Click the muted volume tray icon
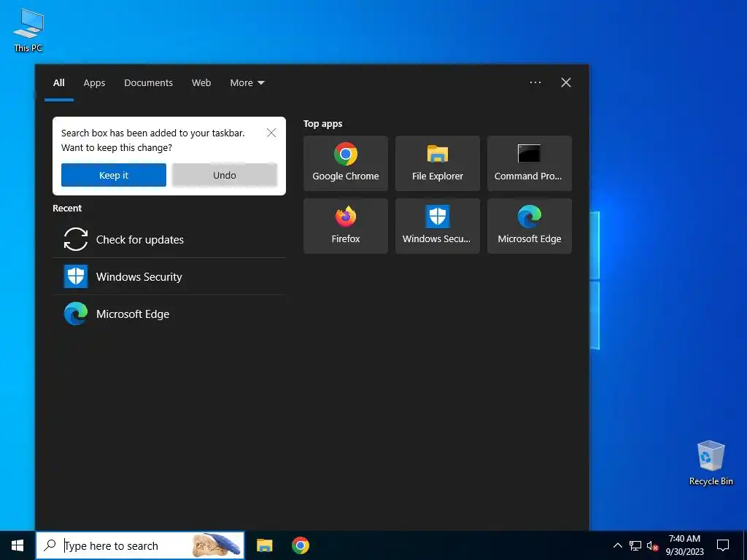The width and height of the screenshot is (747, 560). pyautogui.click(x=652, y=545)
